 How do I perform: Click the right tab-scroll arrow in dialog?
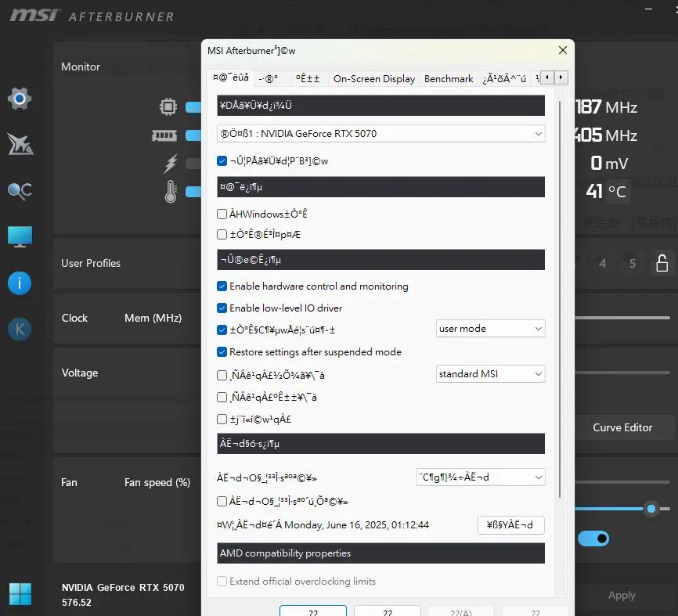point(561,77)
